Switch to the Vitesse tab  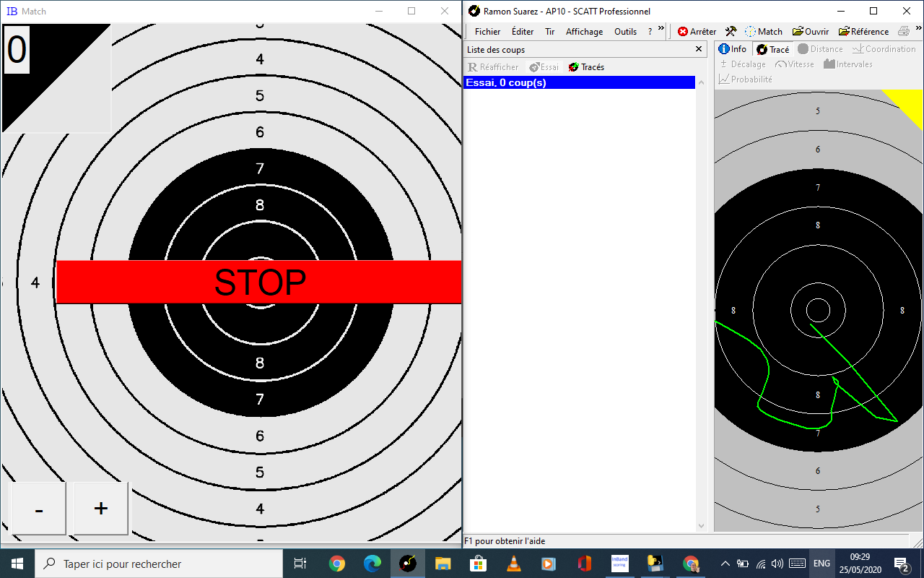click(794, 64)
